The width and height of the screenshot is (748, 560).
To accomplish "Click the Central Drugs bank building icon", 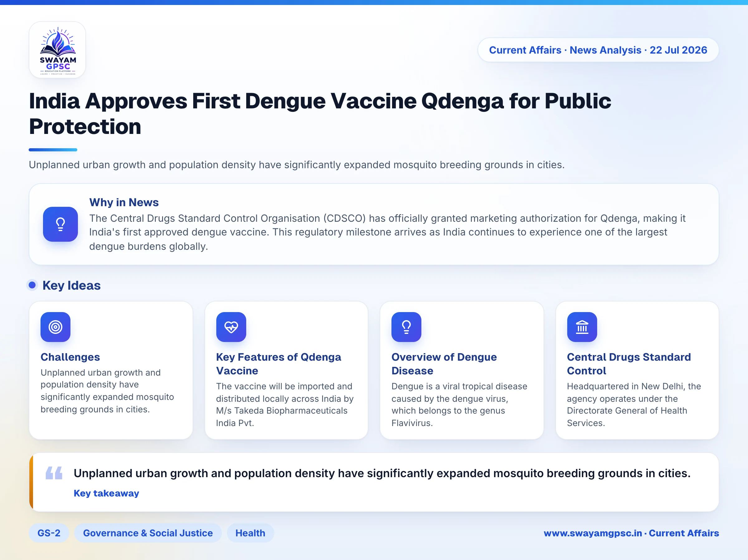I will [582, 327].
